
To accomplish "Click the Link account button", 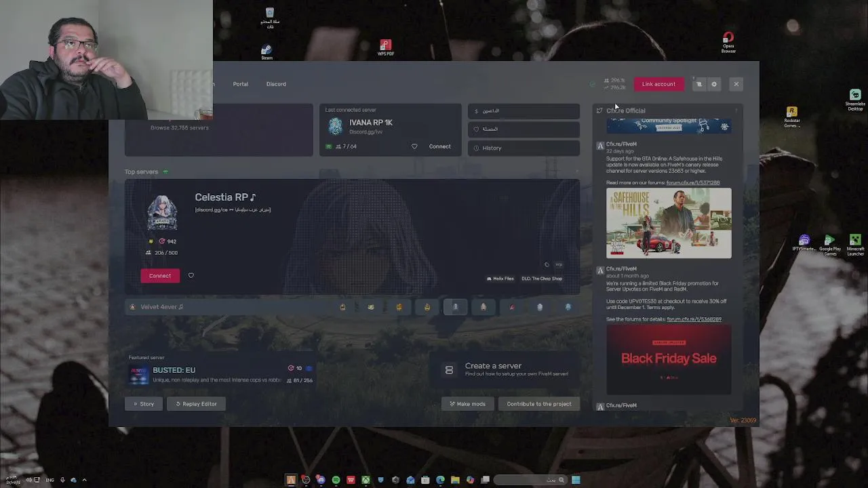I will click(658, 84).
